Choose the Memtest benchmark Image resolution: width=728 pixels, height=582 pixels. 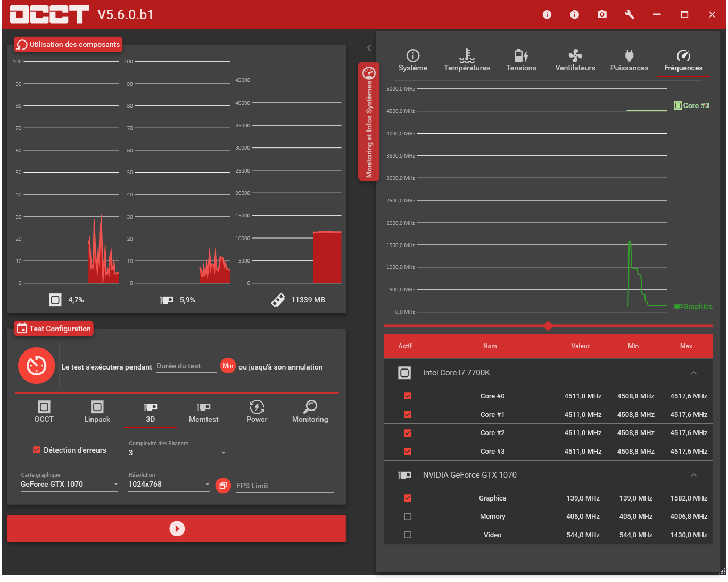click(203, 411)
